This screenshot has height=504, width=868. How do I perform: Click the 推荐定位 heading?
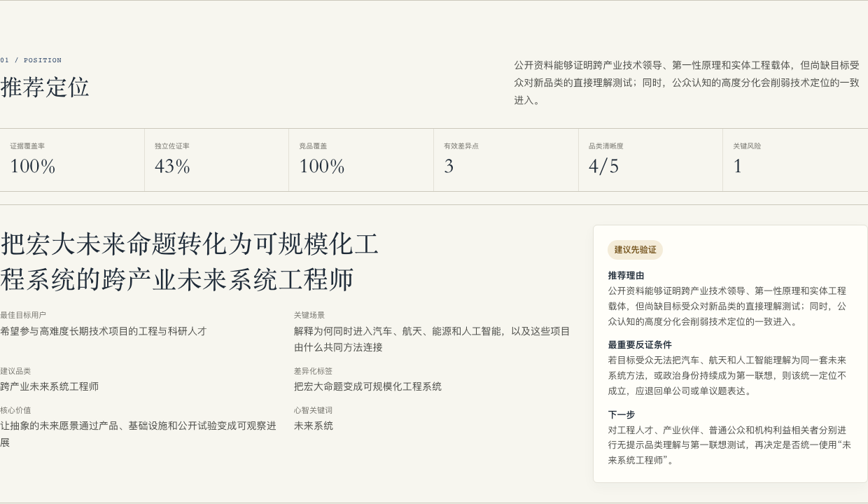pos(45,87)
